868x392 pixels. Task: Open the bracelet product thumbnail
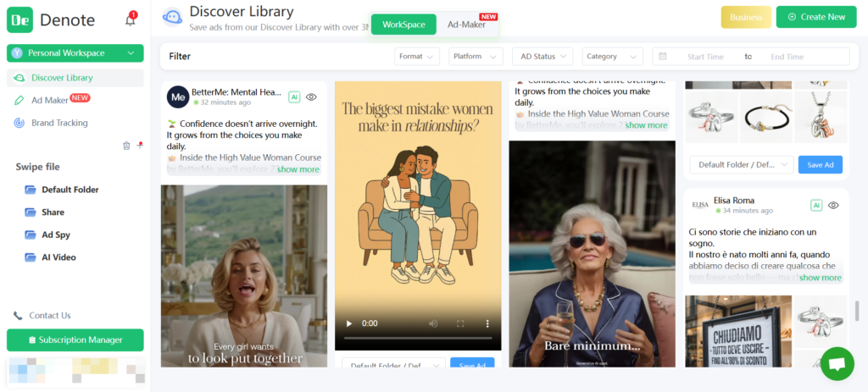pos(766,117)
